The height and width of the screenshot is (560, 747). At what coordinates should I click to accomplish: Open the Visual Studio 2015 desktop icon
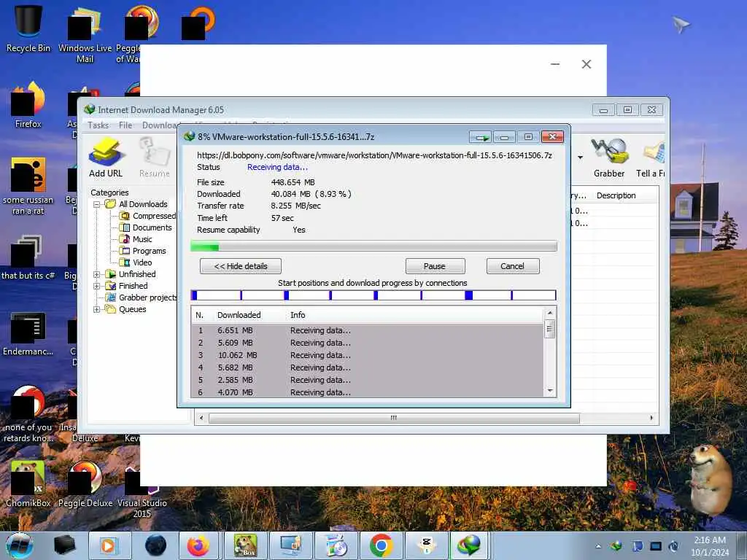click(142, 491)
